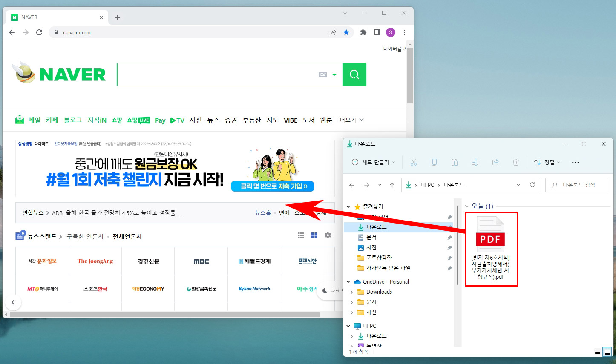This screenshot has height=364, width=616.
Task: Open the 새로 만들기 dropdown
Action: click(x=372, y=162)
